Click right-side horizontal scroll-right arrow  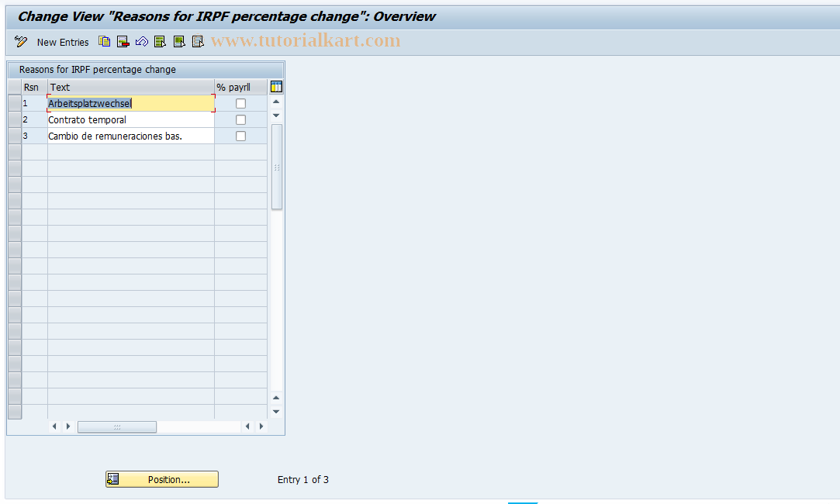[261, 426]
